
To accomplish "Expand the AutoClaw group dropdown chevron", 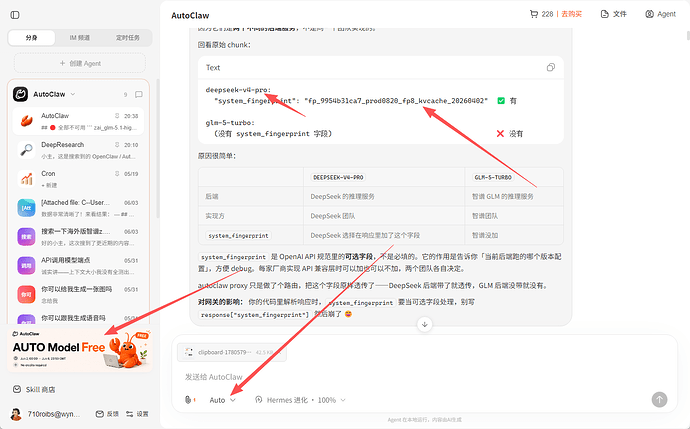I will (x=73, y=94).
